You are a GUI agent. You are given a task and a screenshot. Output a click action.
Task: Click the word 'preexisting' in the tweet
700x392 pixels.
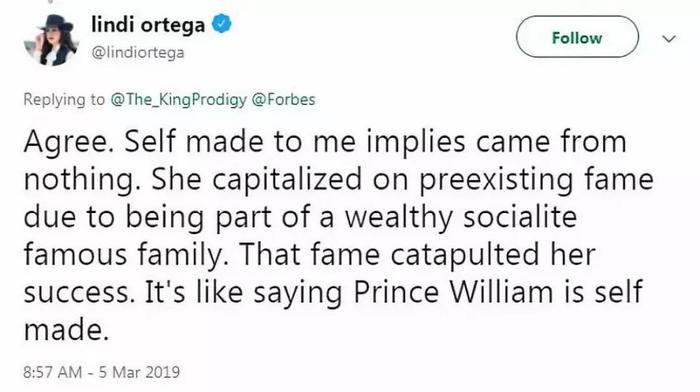point(496,179)
